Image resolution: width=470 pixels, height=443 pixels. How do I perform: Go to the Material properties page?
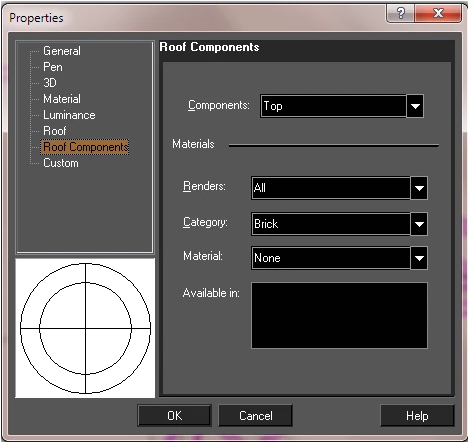(x=62, y=99)
